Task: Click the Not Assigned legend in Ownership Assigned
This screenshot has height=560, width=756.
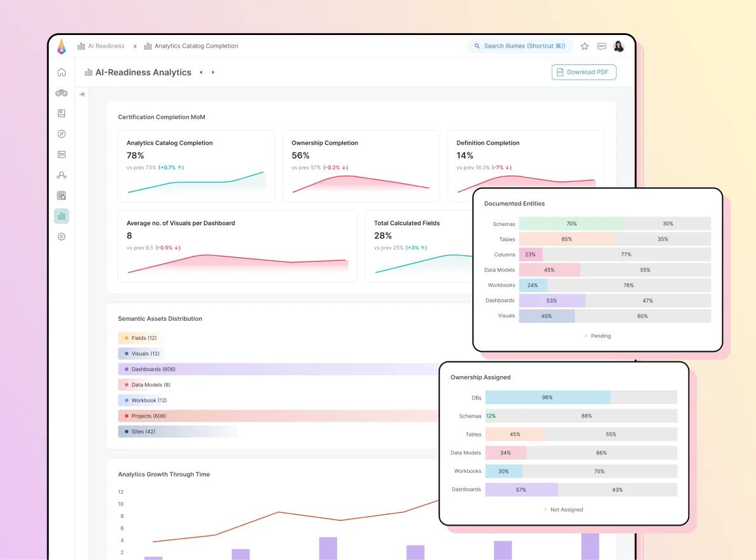Action: 563,510
